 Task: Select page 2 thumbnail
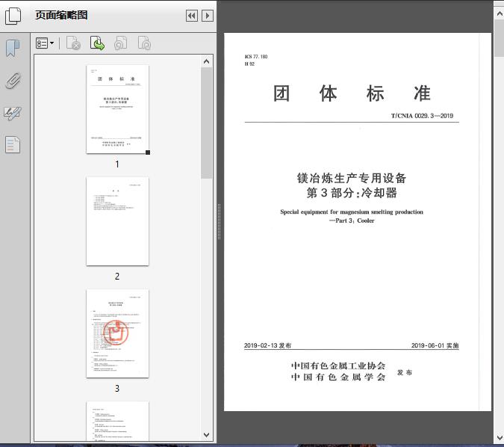point(118,221)
